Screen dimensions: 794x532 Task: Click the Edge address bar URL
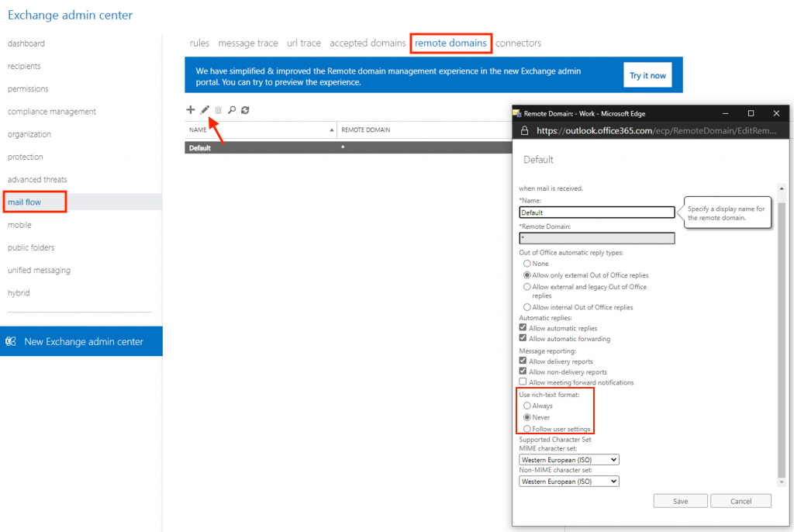point(656,131)
